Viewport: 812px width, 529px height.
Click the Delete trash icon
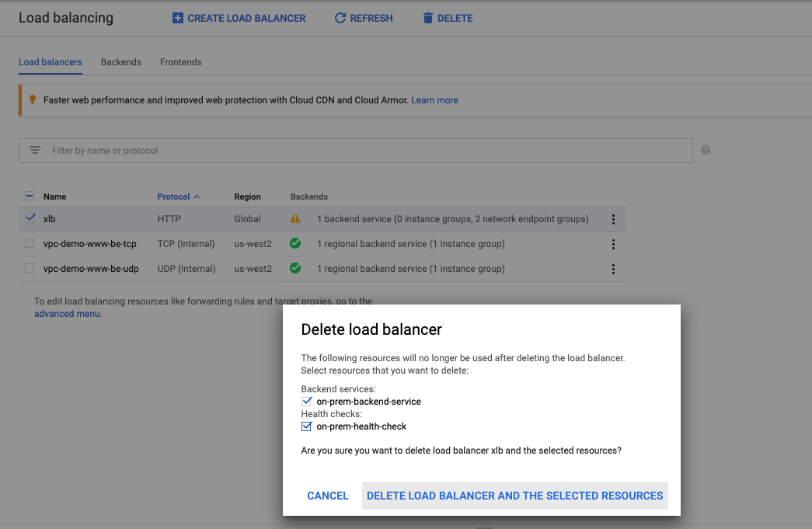[x=427, y=18]
